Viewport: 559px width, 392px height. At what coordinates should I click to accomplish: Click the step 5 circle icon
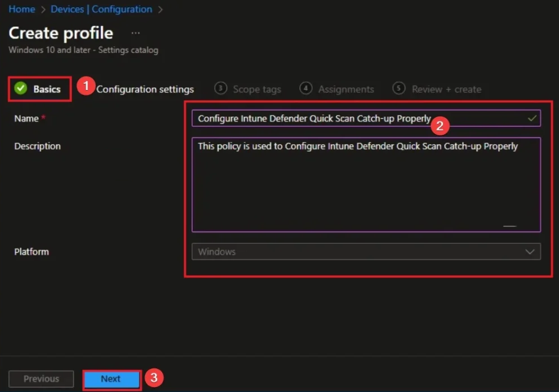[x=399, y=88]
